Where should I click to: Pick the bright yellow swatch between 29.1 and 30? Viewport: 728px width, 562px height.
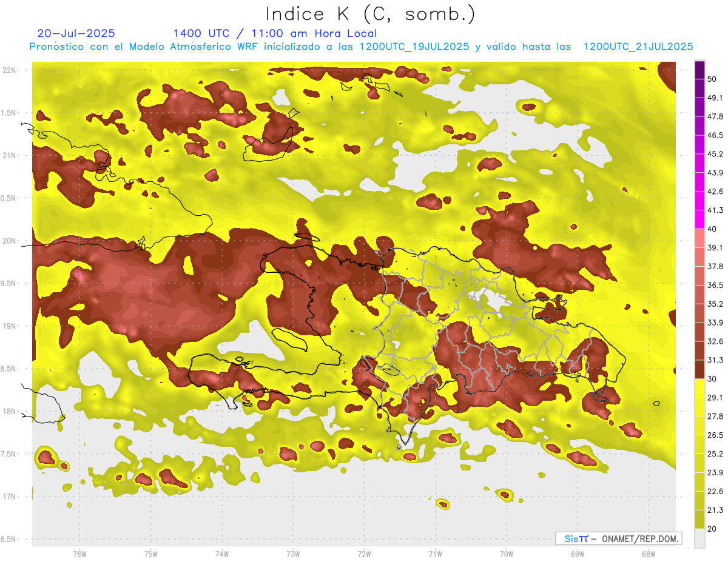pos(699,388)
